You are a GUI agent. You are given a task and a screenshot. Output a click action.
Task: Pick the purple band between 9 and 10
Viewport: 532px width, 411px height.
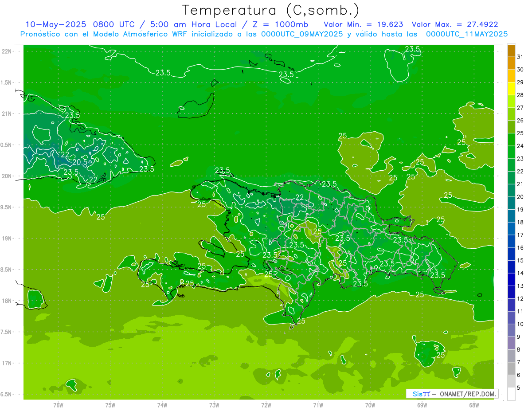point(511,330)
